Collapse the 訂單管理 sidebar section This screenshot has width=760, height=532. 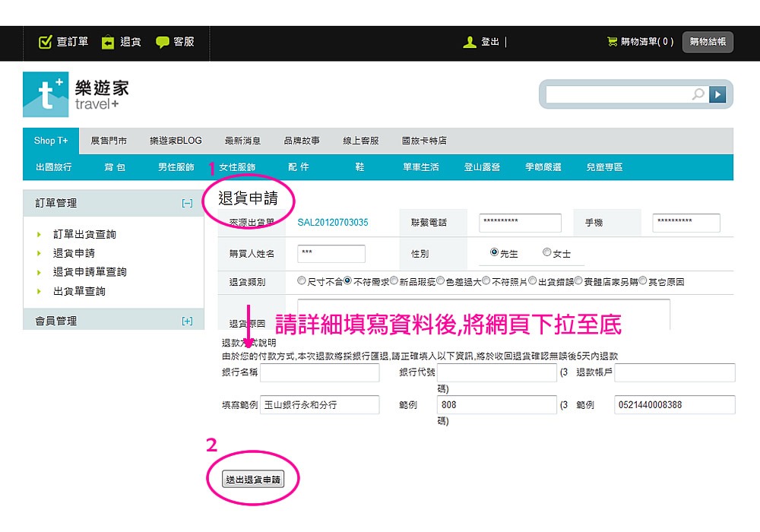[x=187, y=204]
